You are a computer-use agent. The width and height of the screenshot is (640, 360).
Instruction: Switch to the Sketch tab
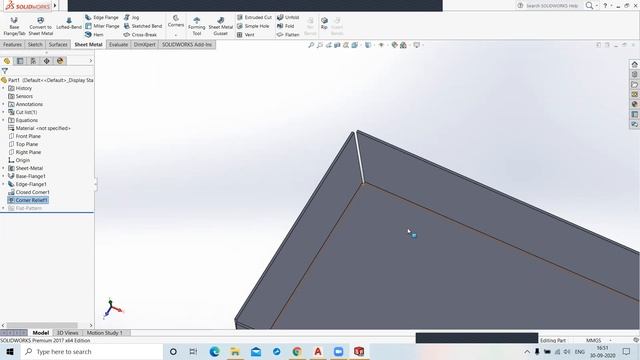(x=35, y=44)
